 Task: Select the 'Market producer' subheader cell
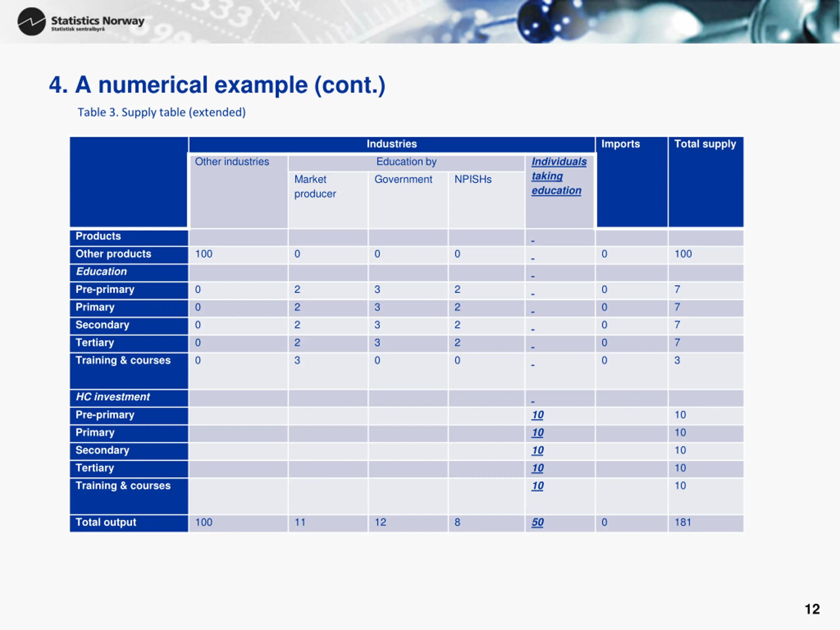[328, 200]
